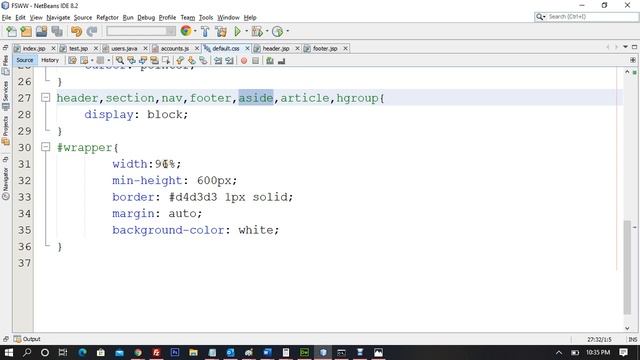640x360 pixels.
Task: Click the New Project toolbar icon
Action: click(x=26, y=31)
